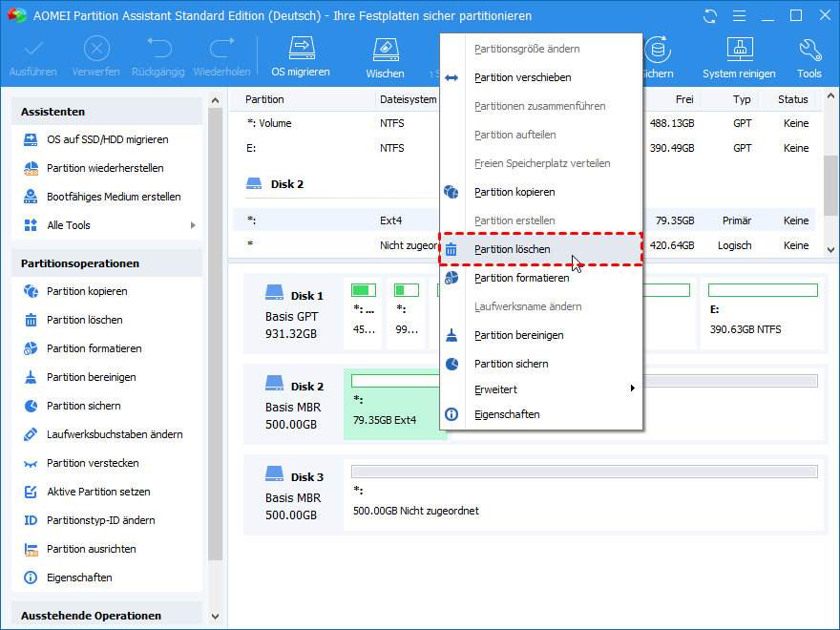The height and width of the screenshot is (630, 840).
Task: Open Partition wiederherstellen wizard
Action: tap(107, 168)
